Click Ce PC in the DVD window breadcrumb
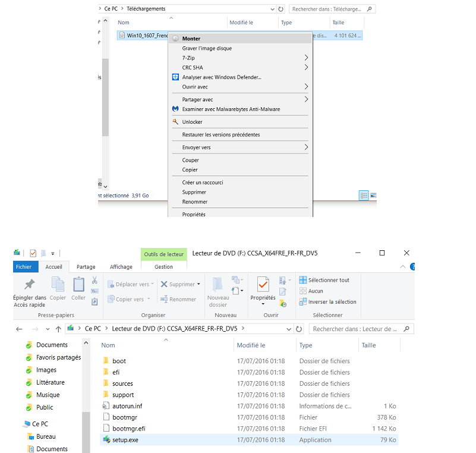This screenshot has height=453, width=476. [x=93, y=329]
